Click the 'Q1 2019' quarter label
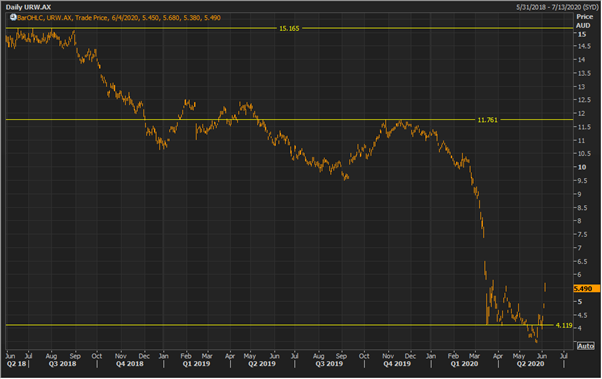Image resolution: width=602 pixels, height=379 pixels. tap(196, 364)
